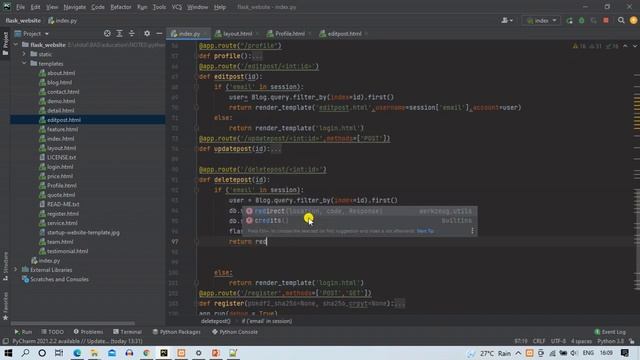The image size is (640, 360).
Task: Open the Python Packages tool window
Action: [x=176, y=332]
